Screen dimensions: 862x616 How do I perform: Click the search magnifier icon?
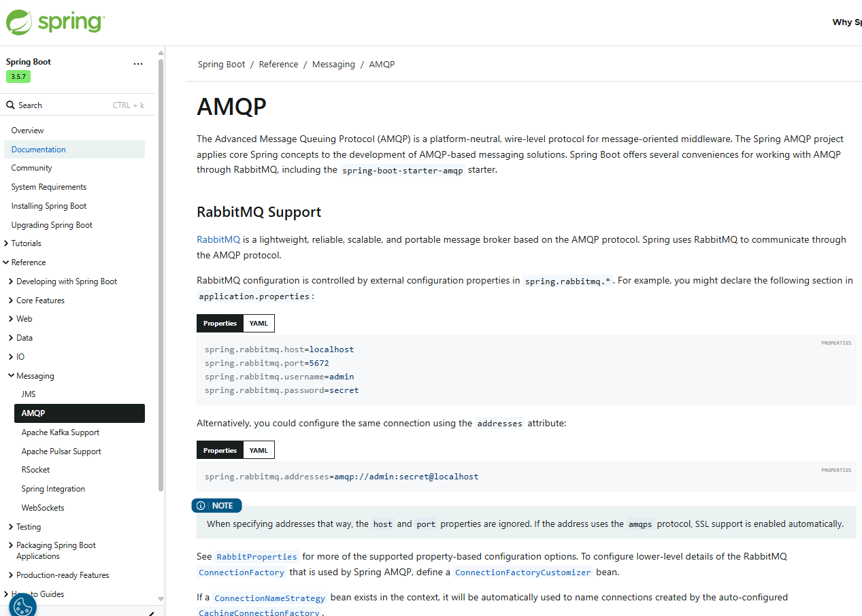click(x=10, y=105)
